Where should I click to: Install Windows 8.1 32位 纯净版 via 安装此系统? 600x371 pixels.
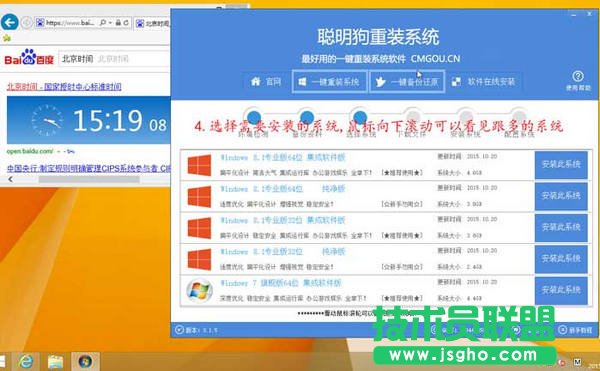pyautogui.click(x=561, y=259)
